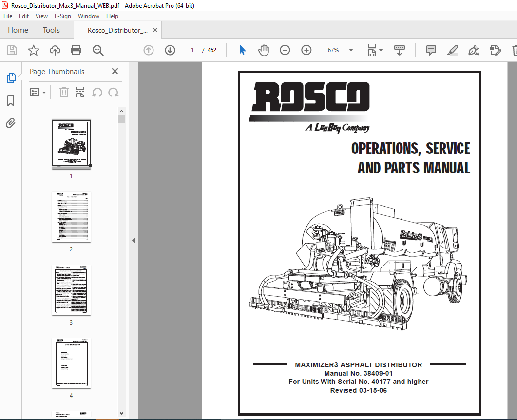
Task: Select page 3 thumbnail
Action: point(71,290)
